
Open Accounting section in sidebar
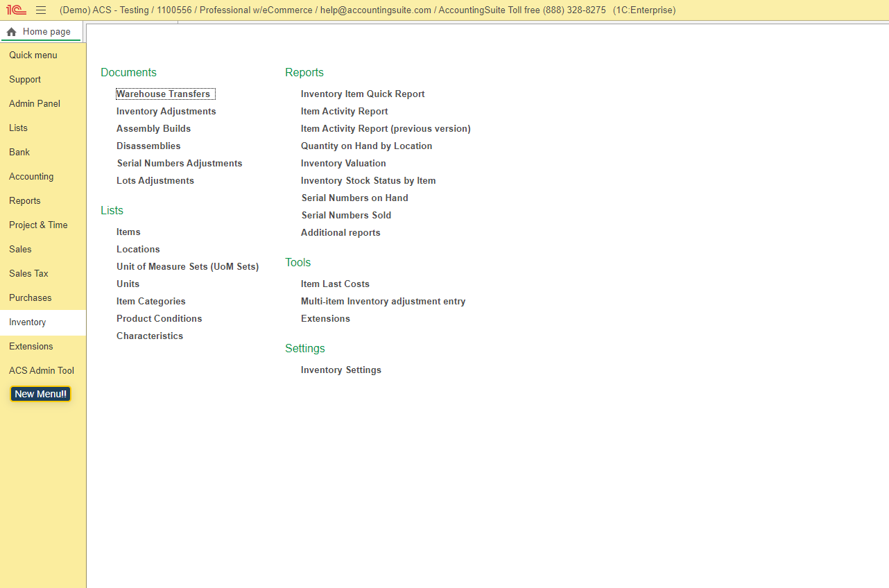pos(43,177)
